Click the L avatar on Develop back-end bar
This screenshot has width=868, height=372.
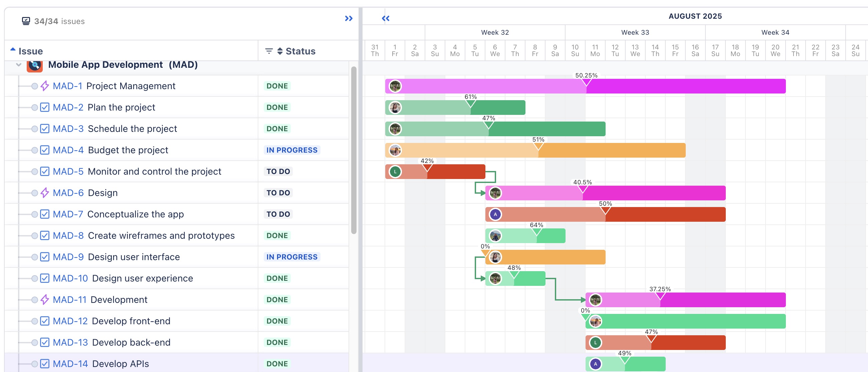(595, 343)
